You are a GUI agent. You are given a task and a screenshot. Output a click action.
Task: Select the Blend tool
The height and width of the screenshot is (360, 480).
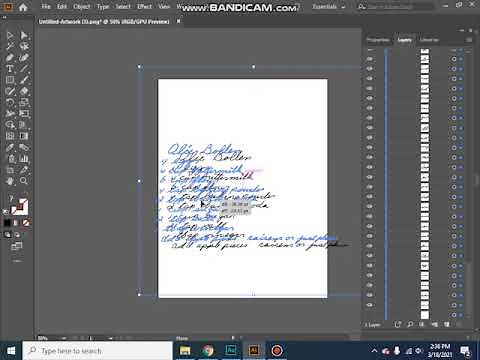click(24, 147)
